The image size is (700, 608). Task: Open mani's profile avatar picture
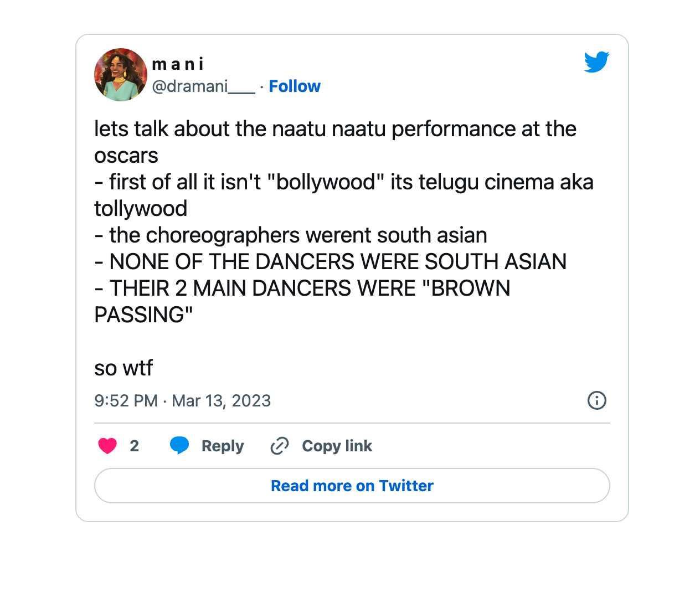[x=121, y=75]
